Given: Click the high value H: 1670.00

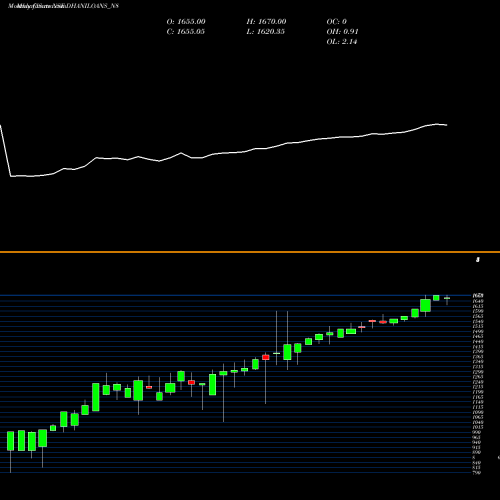Looking at the screenshot, I should pos(266,22).
